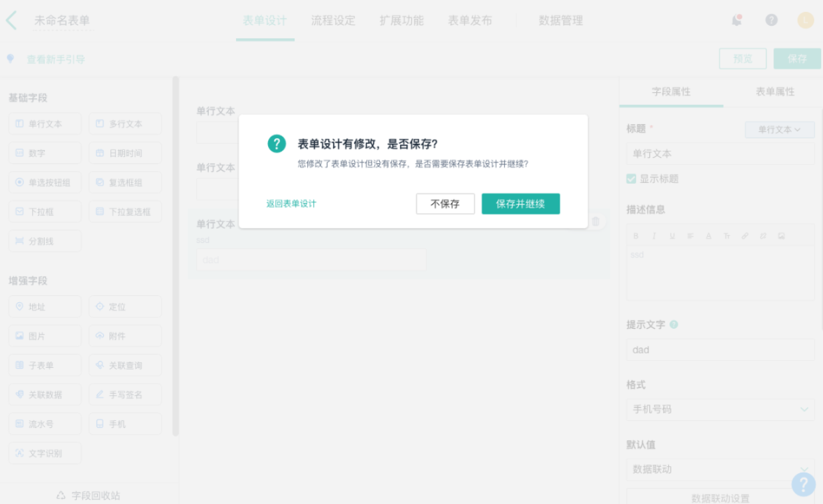
Task: Click the 预览 button
Action: point(743,59)
